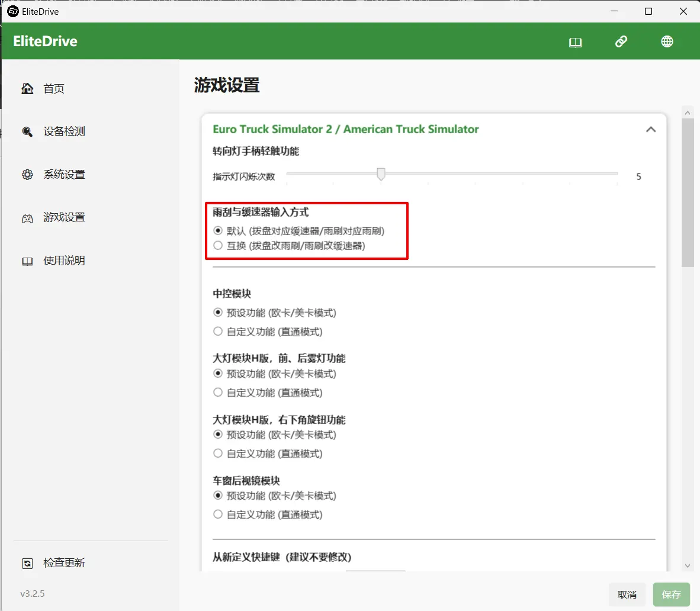Image resolution: width=700 pixels, height=611 pixels.
Task: Click the scrollbar down arrow
Action: click(688, 565)
